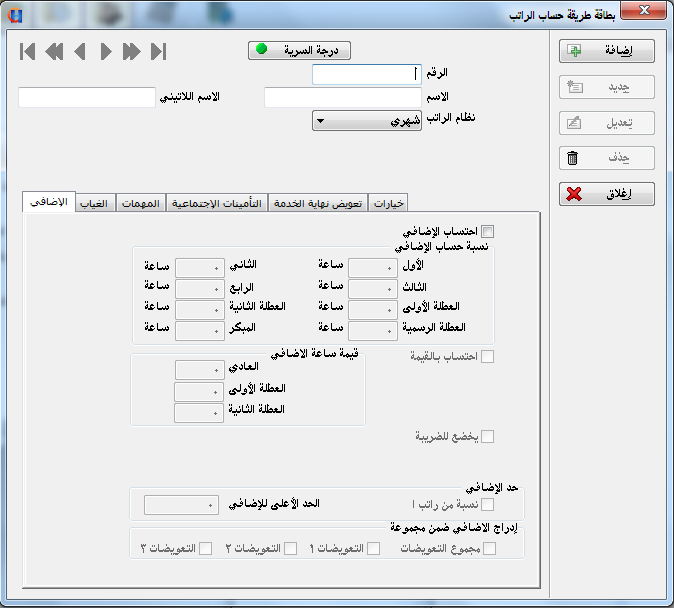Close the window with the title bar X
674x608 pixels.
click(x=643, y=10)
